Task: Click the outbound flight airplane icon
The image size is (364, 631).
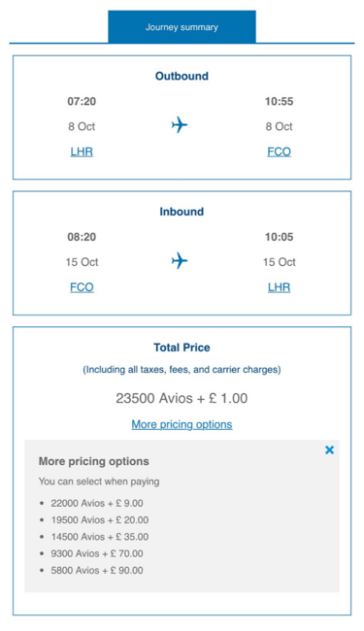Action: [x=180, y=125]
